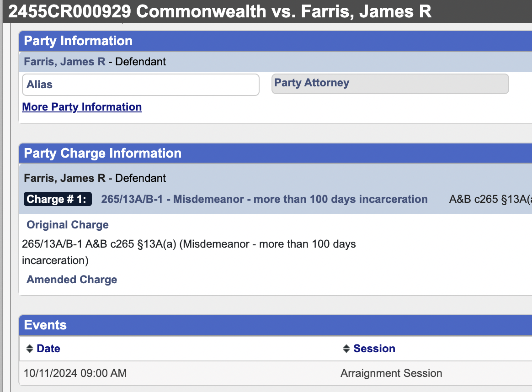Click the Events section header bar

pos(45,325)
